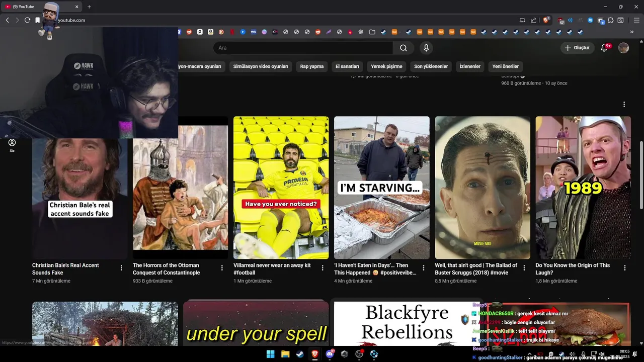Show more bookmarks overflow chevron

pyautogui.click(x=632, y=32)
